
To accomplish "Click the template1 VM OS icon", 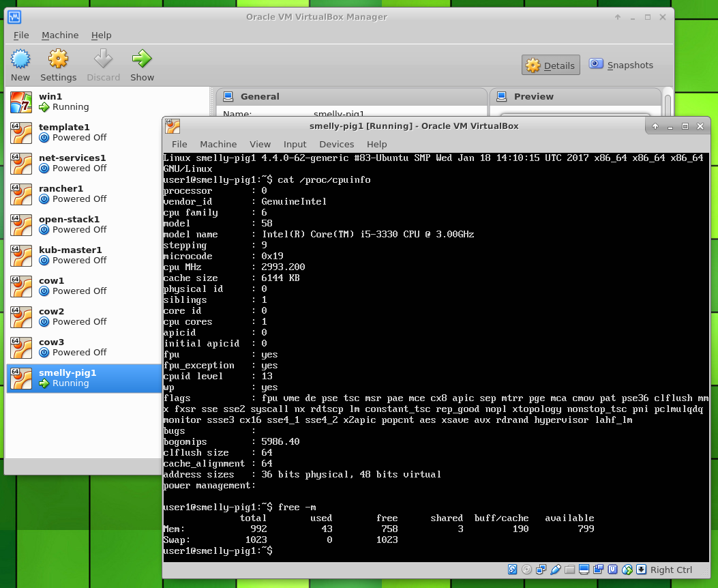I will click(21, 133).
